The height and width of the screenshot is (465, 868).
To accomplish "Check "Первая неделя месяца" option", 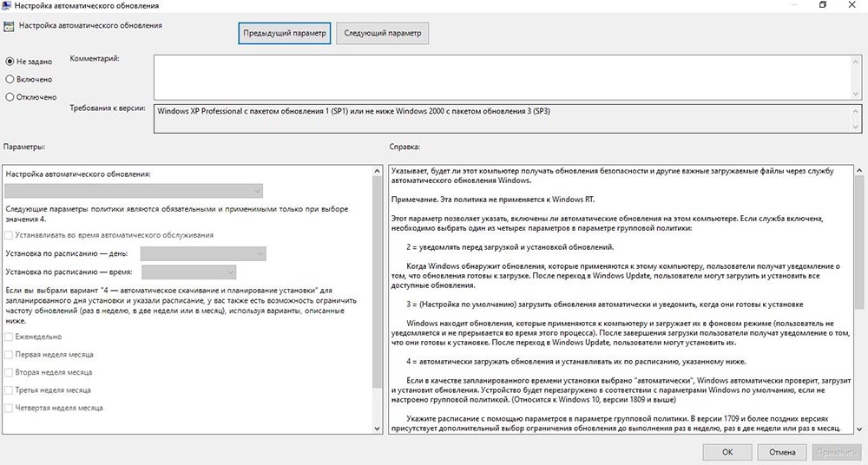I will coord(10,354).
